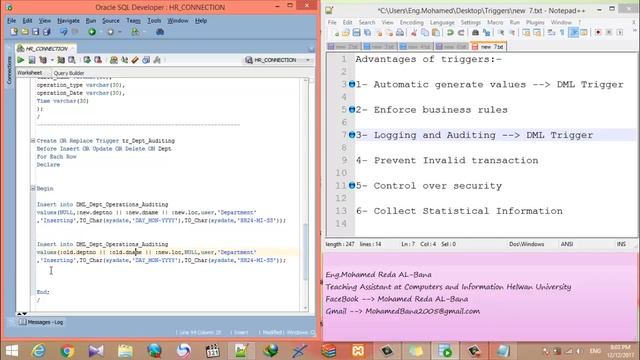Open SQL History icon in worksheet toolbar
The width and height of the screenshot is (640, 360).
[x=146, y=60]
